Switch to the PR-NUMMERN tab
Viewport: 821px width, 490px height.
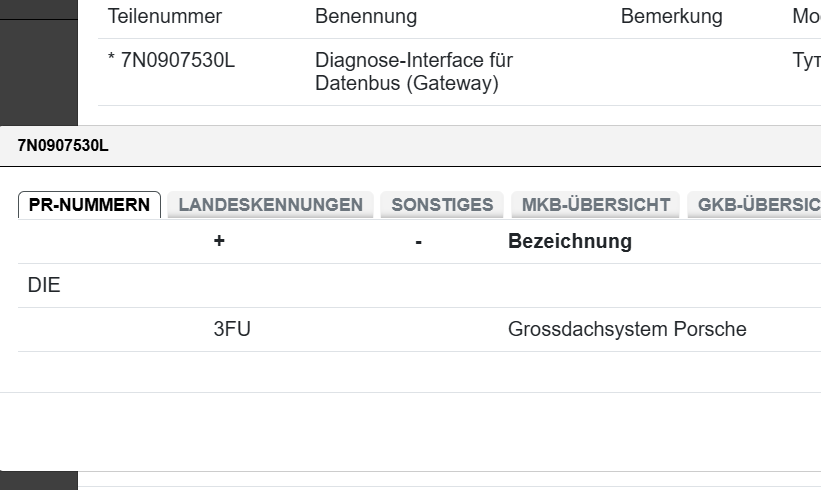click(x=90, y=205)
